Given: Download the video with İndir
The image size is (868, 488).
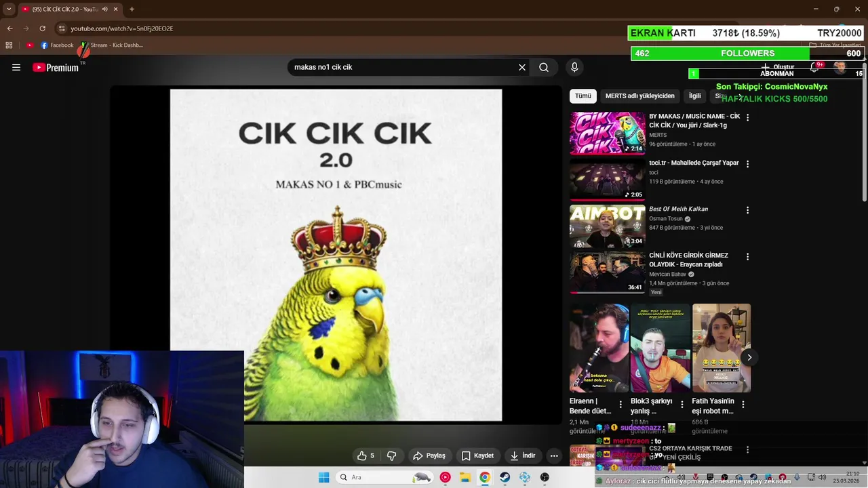Looking at the screenshot, I should coord(524,455).
